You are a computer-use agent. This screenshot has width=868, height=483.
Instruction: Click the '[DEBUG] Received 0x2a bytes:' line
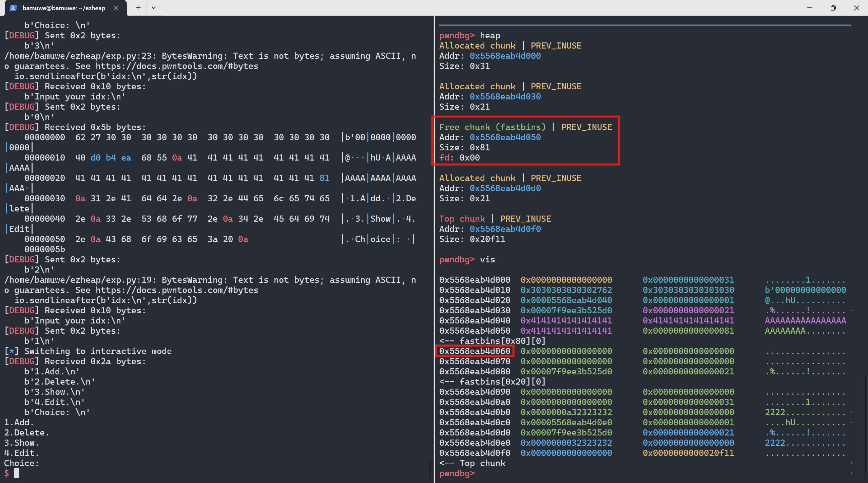(x=75, y=361)
